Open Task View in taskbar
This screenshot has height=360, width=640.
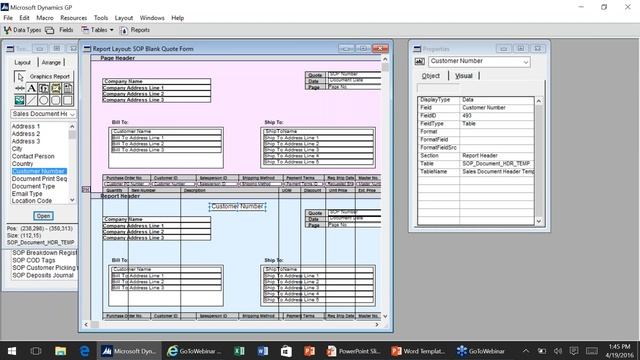point(36,351)
